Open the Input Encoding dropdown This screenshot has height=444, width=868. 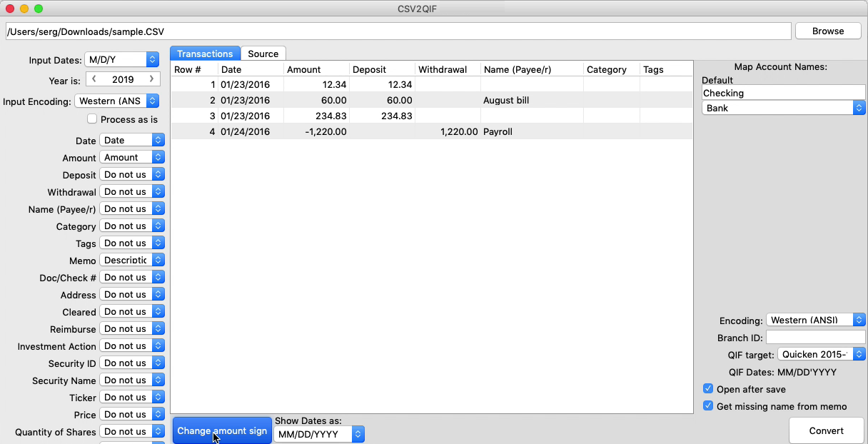(117, 101)
